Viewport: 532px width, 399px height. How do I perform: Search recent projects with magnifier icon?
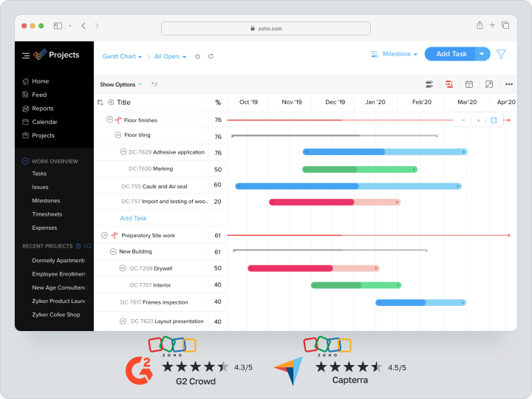point(89,246)
